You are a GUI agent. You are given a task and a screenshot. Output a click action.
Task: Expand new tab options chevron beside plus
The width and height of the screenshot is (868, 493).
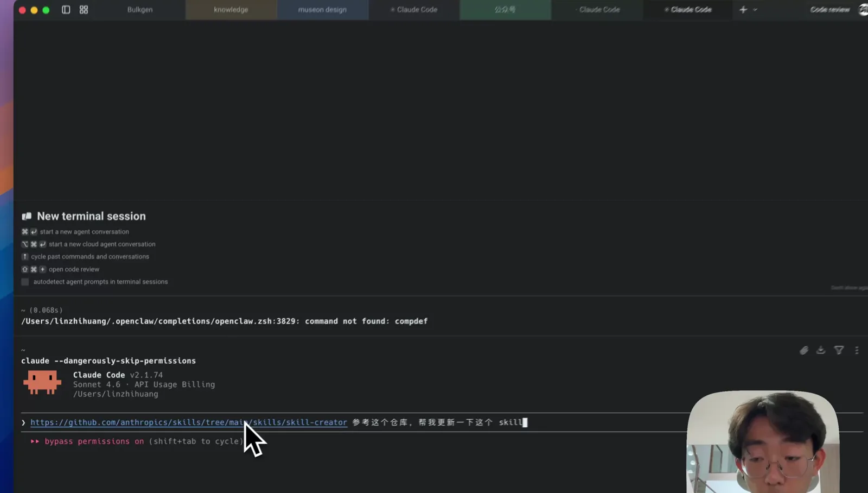click(x=755, y=10)
